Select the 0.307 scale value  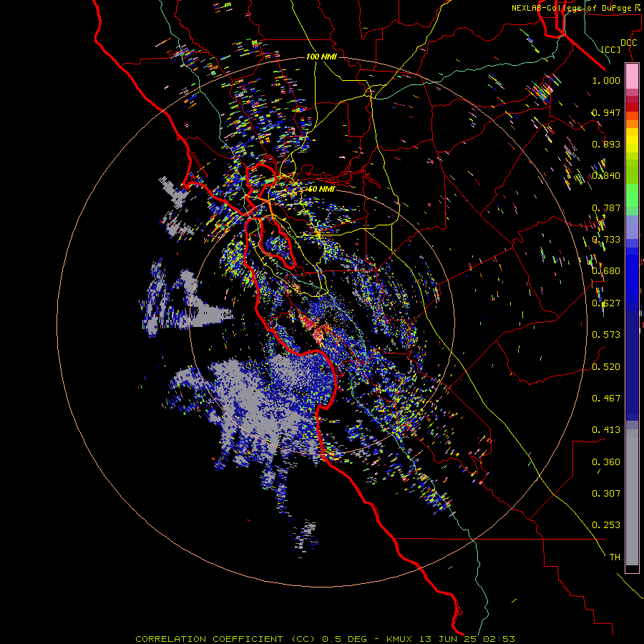tap(606, 494)
